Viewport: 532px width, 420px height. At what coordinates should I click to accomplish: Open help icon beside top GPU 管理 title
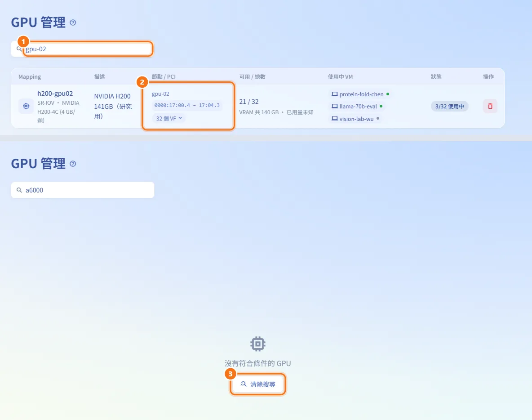tap(73, 23)
